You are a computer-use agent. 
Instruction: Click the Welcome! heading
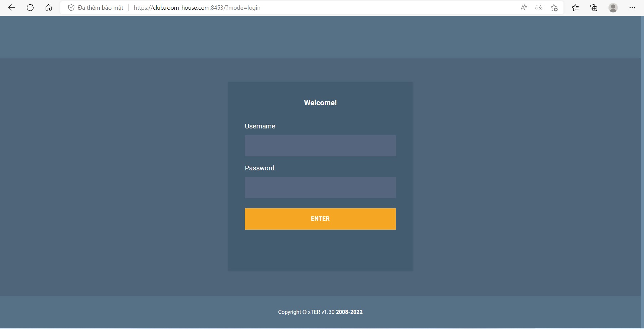(320, 103)
